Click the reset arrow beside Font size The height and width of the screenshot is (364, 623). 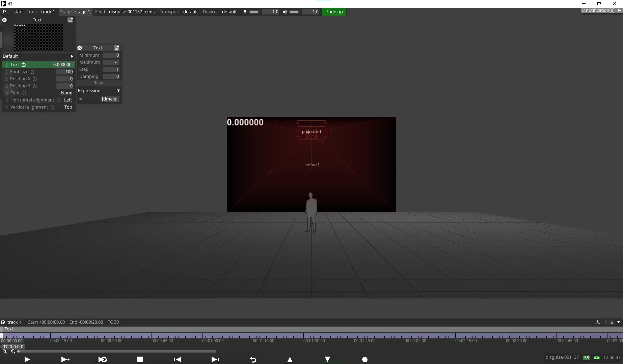pyautogui.click(x=32, y=72)
